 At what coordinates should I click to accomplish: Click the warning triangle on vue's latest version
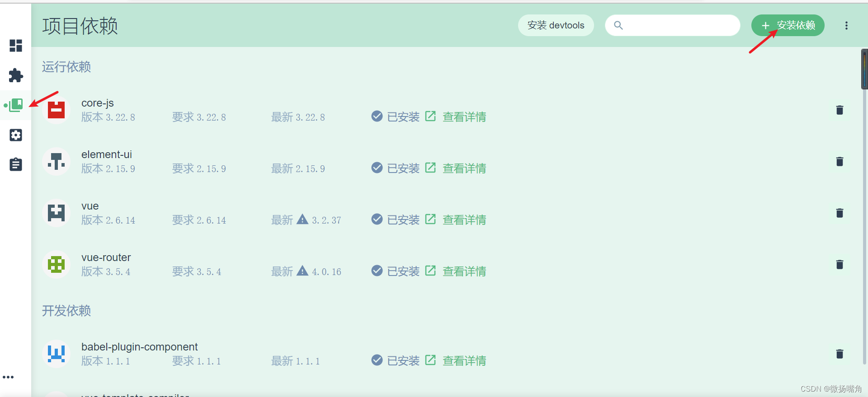click(x=302, y=219)
